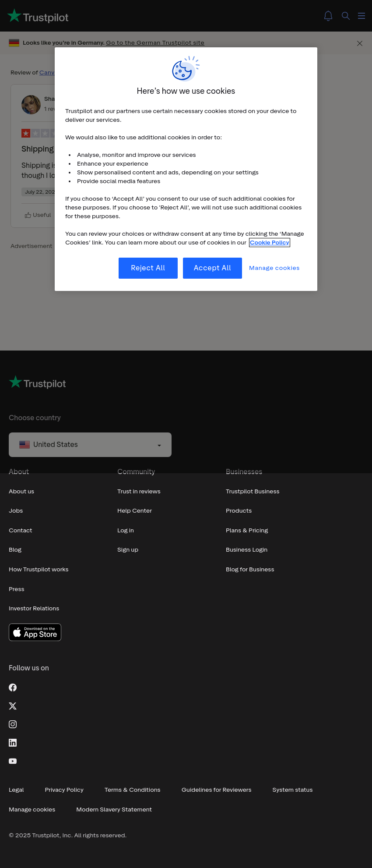Expand the United States country dropdown
This screenshot has height=868, width=372.
[90, 445]
